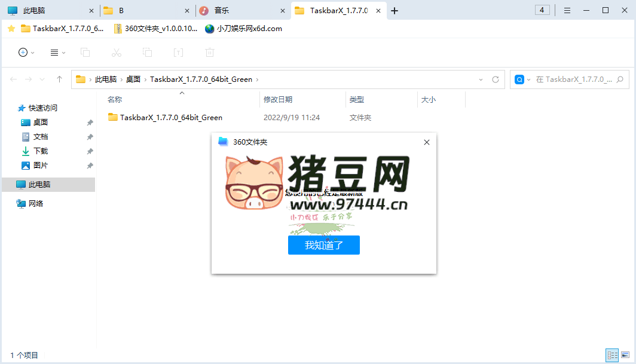Select the copy icon on the toolbar
The height and width of the screenshot is (364, 636).
85,52
